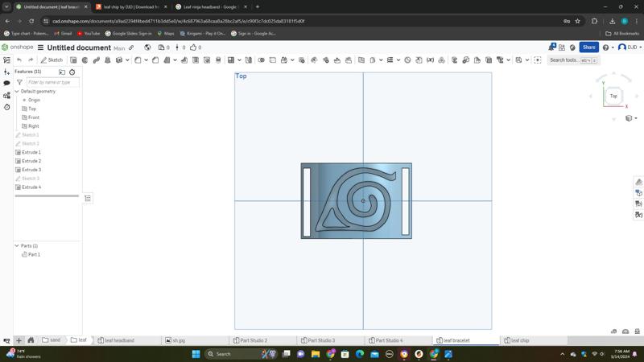The height and width of the screenshot is (362, 644).
Task: Open the sand folder in tab bar
Action: click(x=52, y=339)
